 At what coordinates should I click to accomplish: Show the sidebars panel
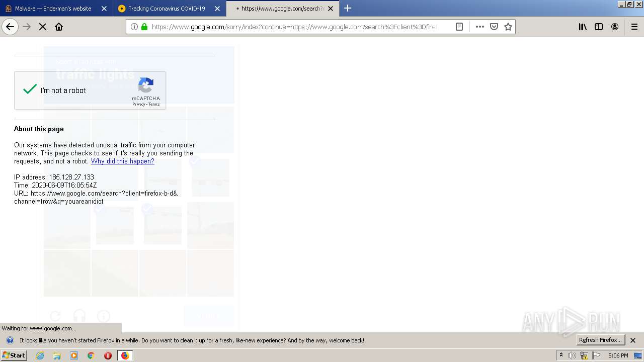click(599, 27)
